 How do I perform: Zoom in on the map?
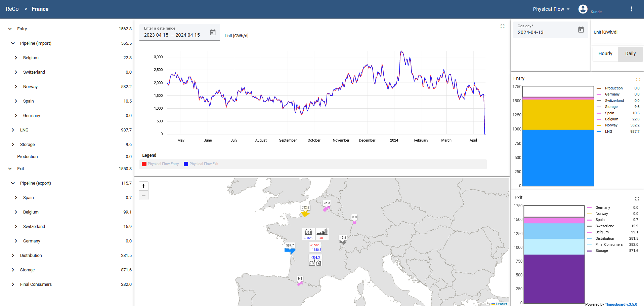(143, 186)
